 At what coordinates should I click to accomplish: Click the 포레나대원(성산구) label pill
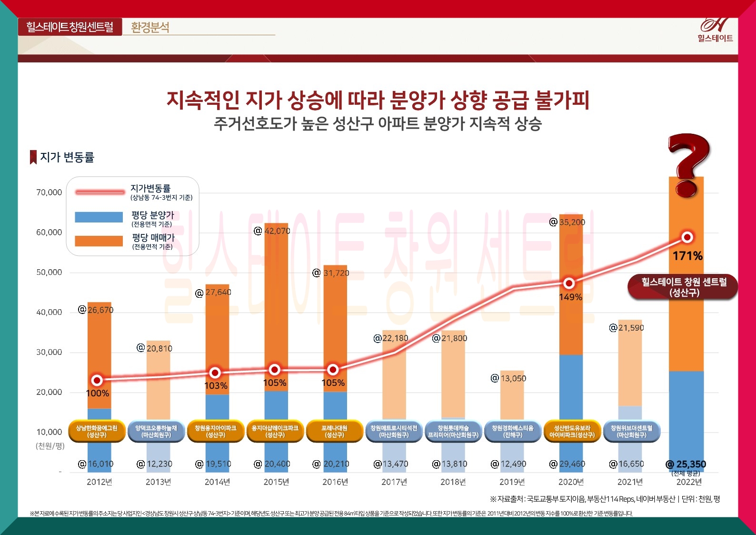click(334, 431)
